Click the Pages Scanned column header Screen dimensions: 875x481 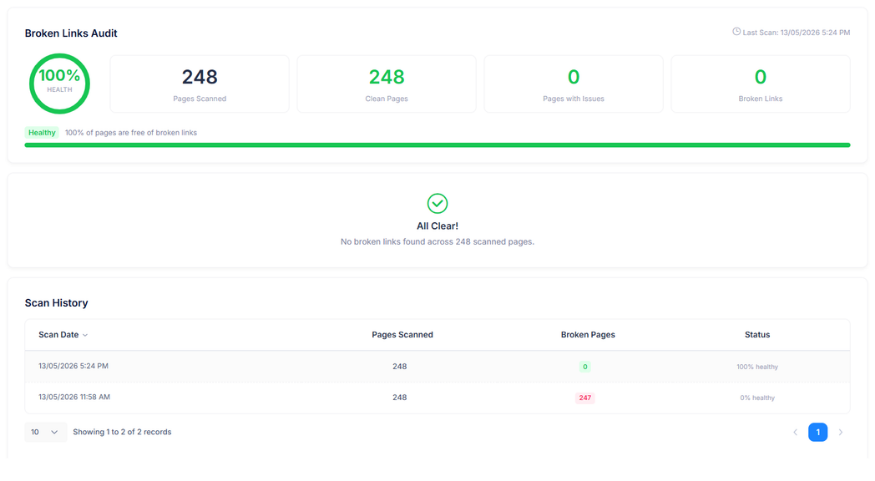pos(402,335)
